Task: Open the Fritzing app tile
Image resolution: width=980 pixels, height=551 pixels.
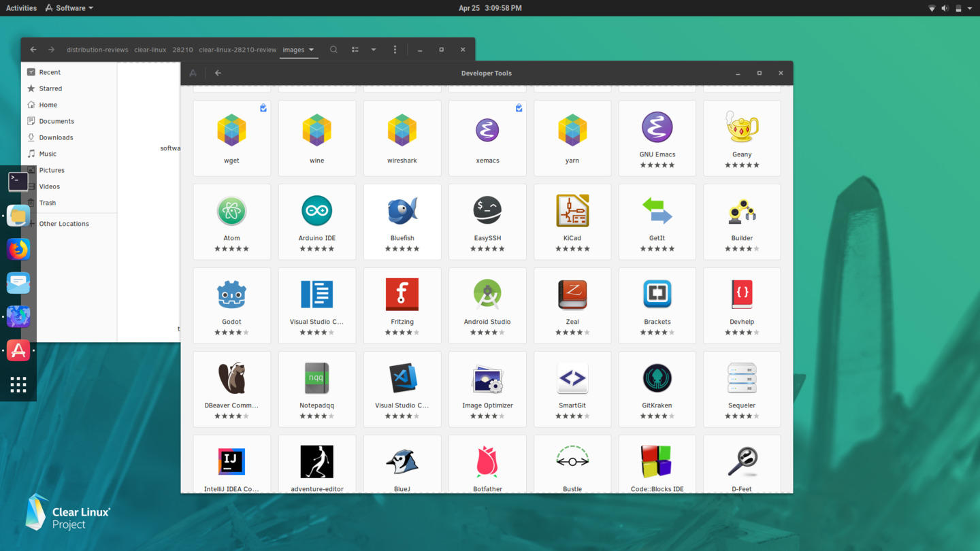Action: click(x=402, y=305)
